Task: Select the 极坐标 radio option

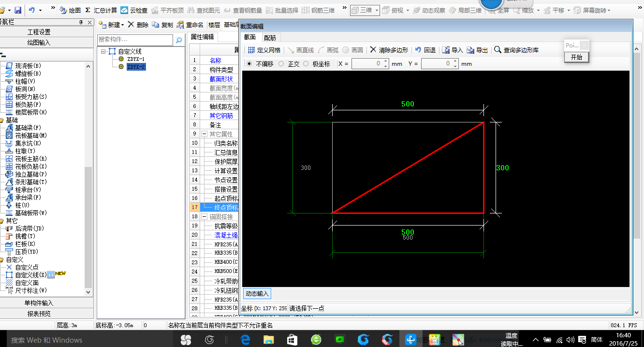Action: 306,63
